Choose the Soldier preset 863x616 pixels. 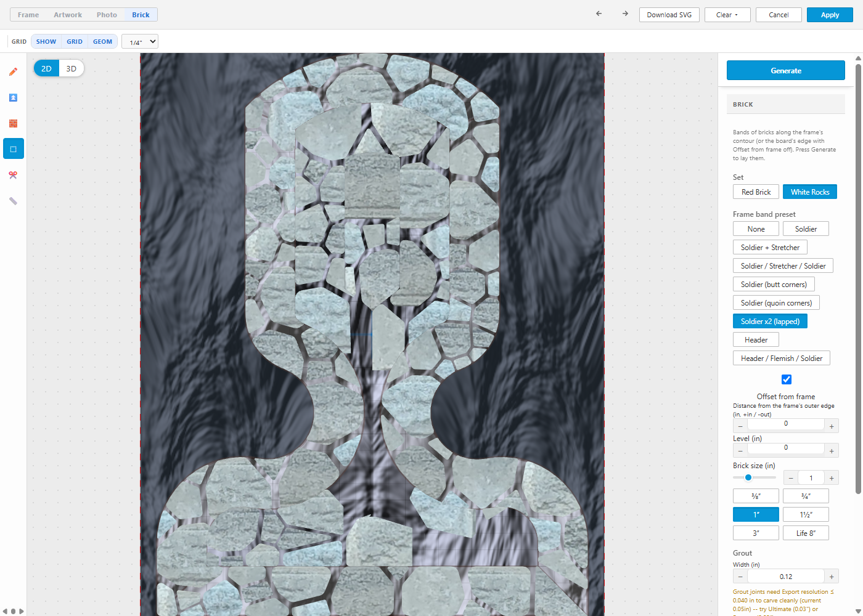point(806,229)
